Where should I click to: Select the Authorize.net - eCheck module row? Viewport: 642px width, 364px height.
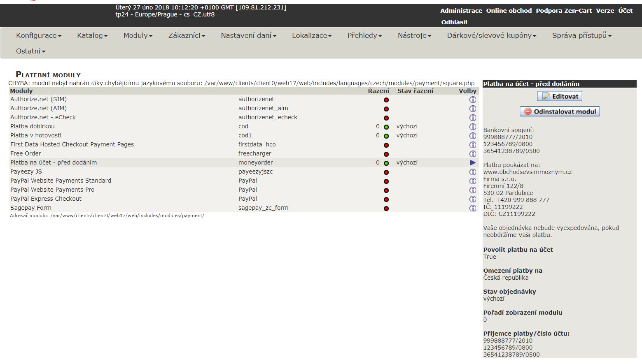tap(43, 117)
